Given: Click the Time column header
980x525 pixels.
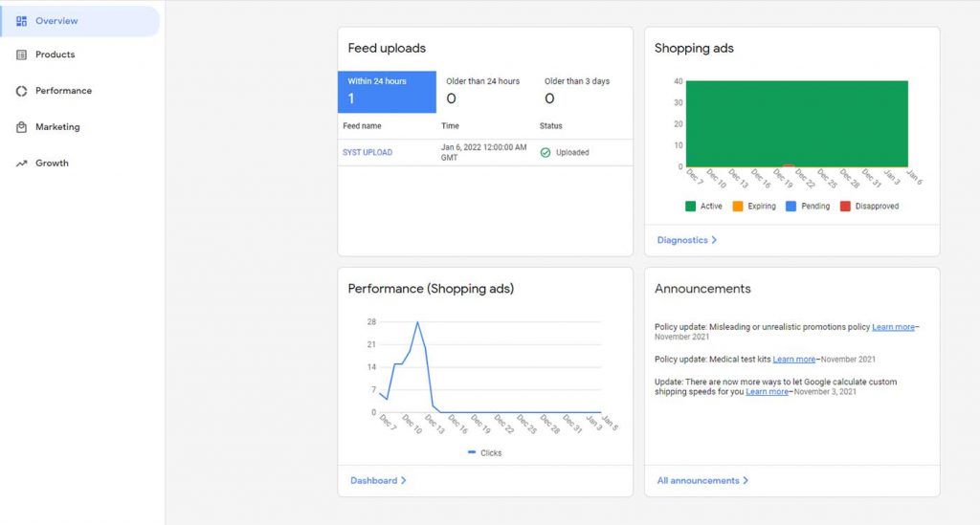Looking at the screenshot, I should pos(450,126).
